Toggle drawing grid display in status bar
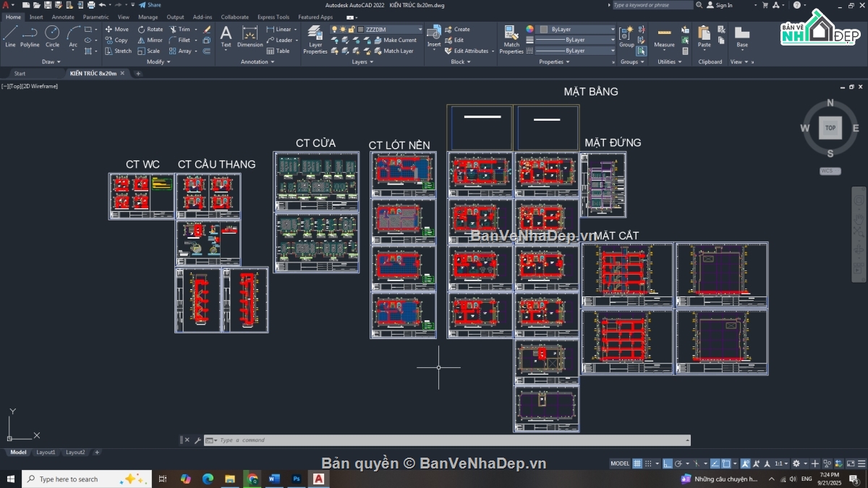Screen dimensions: 868x488 point(637,463)
